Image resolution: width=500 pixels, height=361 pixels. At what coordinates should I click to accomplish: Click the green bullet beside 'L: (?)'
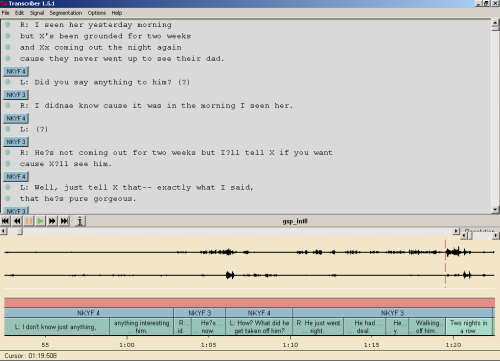pyautogui.click(x=8, y=129)
